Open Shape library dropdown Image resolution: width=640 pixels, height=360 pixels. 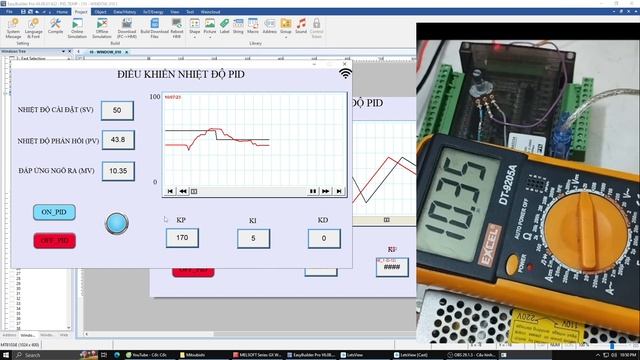pyautogui.click(x=195, y=28)
